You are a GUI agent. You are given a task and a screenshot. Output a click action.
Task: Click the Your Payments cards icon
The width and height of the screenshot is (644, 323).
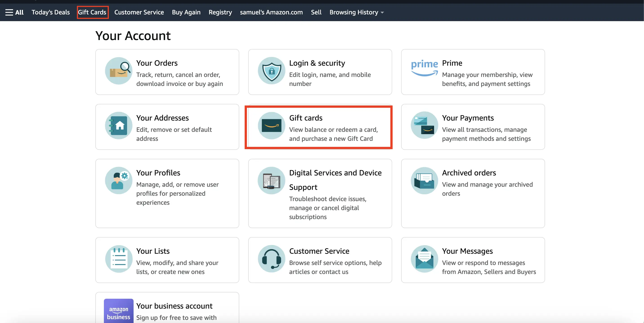coord(425,126)
